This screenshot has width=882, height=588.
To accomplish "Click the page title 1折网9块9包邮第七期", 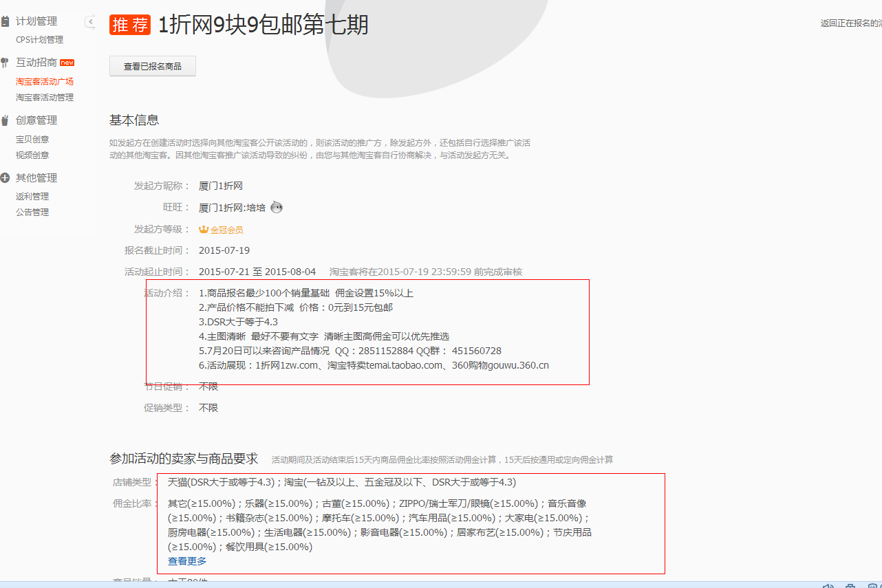I will coord(263,25).
